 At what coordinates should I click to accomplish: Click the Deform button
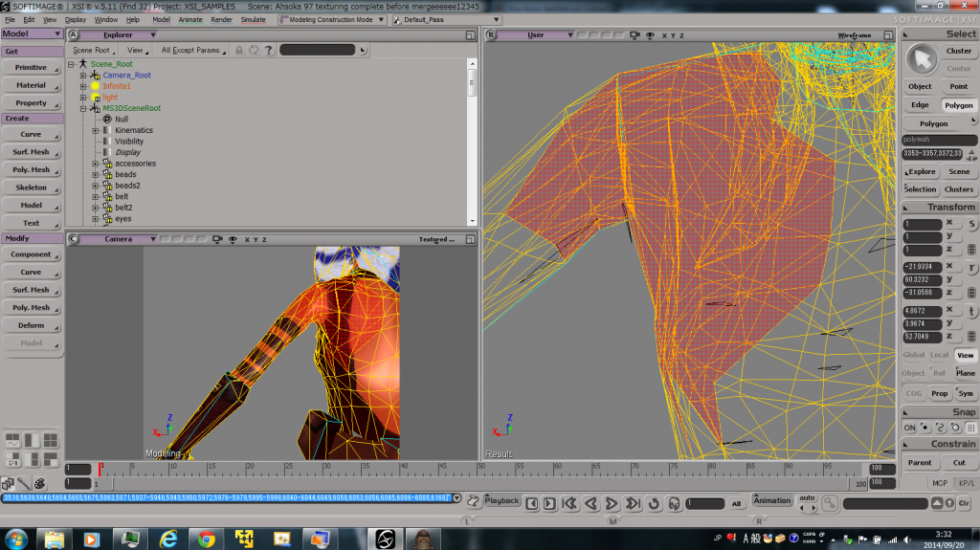pyautogui.click(x=32, y=325)
